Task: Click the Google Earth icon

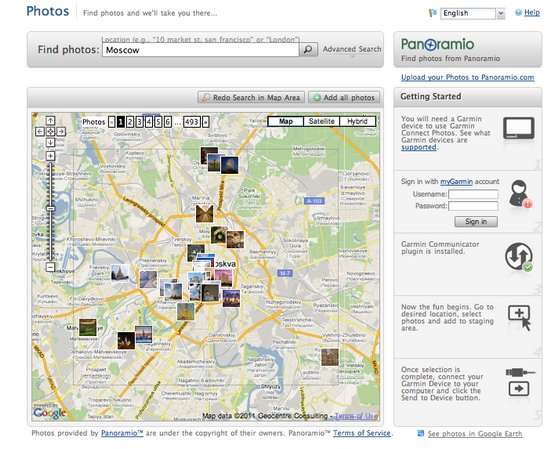Action: pos(420,433)
